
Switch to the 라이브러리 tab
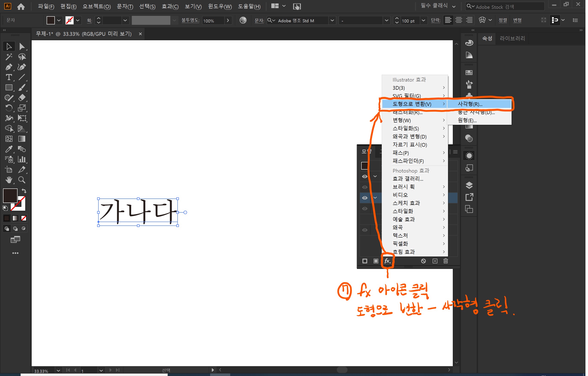point(512,38)
